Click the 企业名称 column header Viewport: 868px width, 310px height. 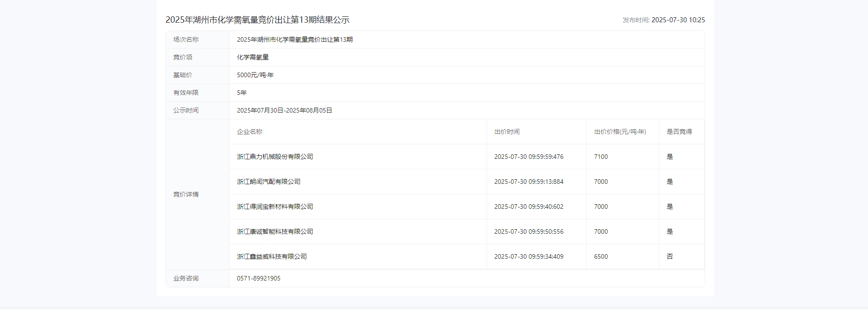pyautogui.click(x=249, y=132)
